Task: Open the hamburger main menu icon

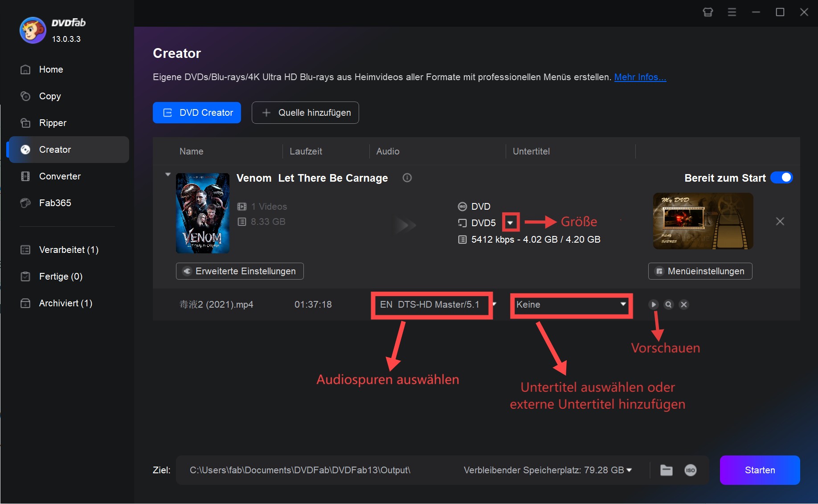Action: point(732,12)
